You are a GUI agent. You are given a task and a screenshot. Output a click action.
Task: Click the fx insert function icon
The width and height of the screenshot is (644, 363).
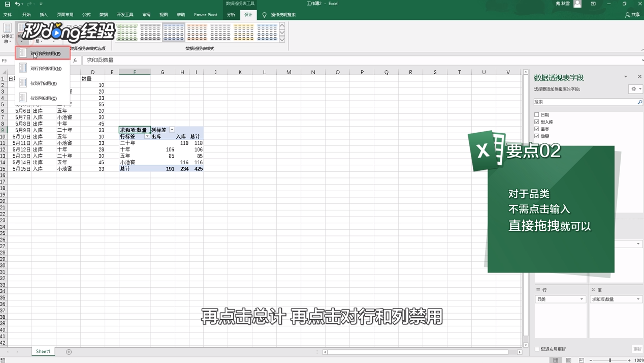(x=75, y=60)
